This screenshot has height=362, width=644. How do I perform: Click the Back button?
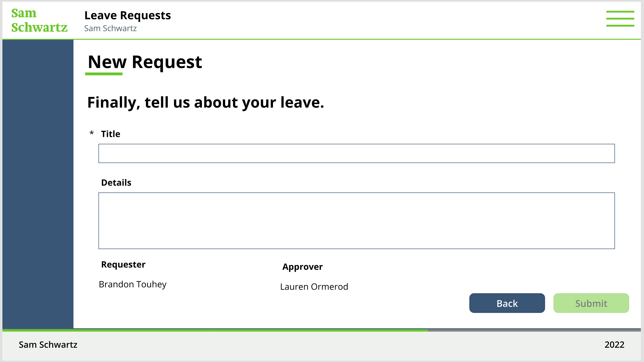coord(507,303)
